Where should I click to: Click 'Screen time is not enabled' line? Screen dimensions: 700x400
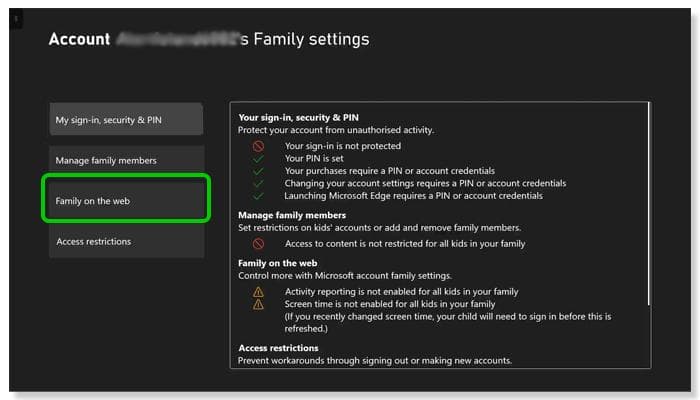click(x=390, y=304)
